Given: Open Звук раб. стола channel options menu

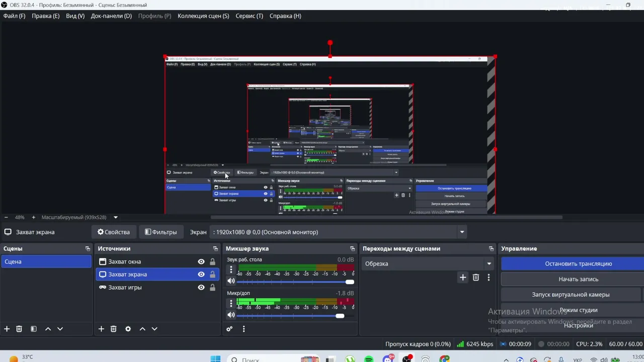Looking at the screenshot, I should [x=231, y=270].
